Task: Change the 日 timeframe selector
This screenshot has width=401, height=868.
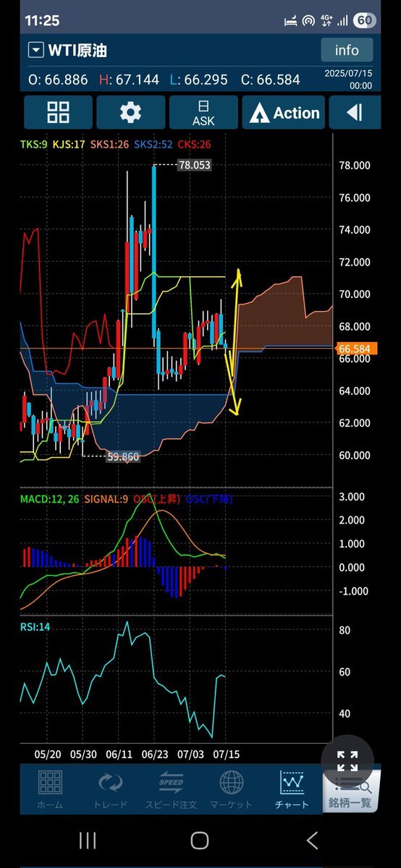Action: [203, 105]
